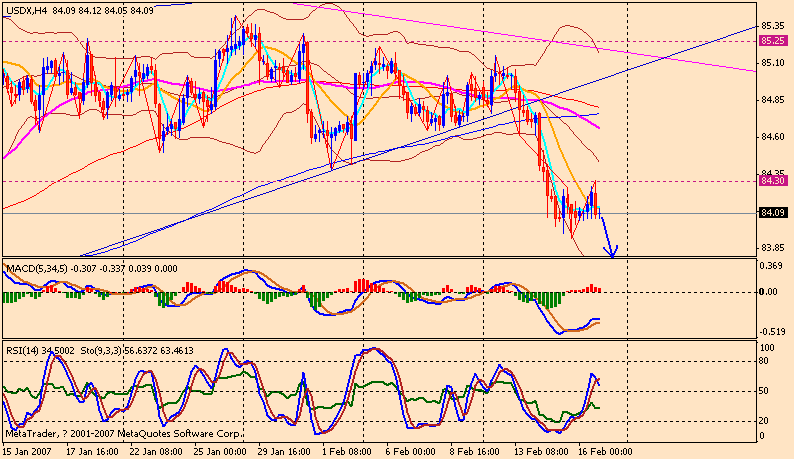
Task: Click the 15 Jan 2007 date label
Action: [25, 451]
